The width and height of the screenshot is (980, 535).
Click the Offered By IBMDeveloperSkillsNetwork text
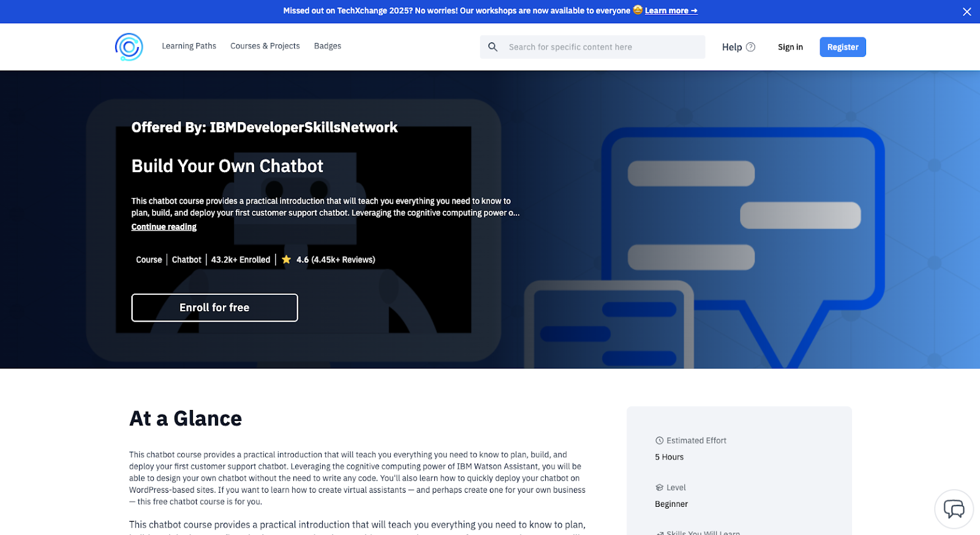(x=265, y=127)
